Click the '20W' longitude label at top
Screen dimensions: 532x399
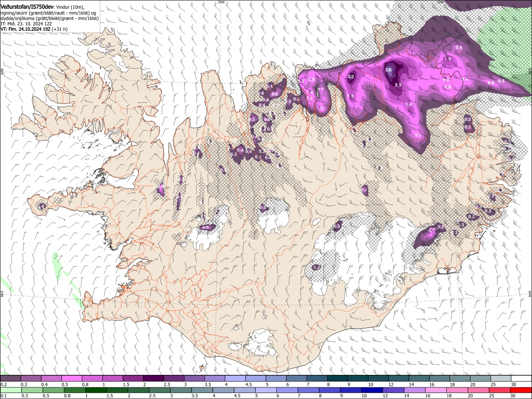click(x=221, y=2)
